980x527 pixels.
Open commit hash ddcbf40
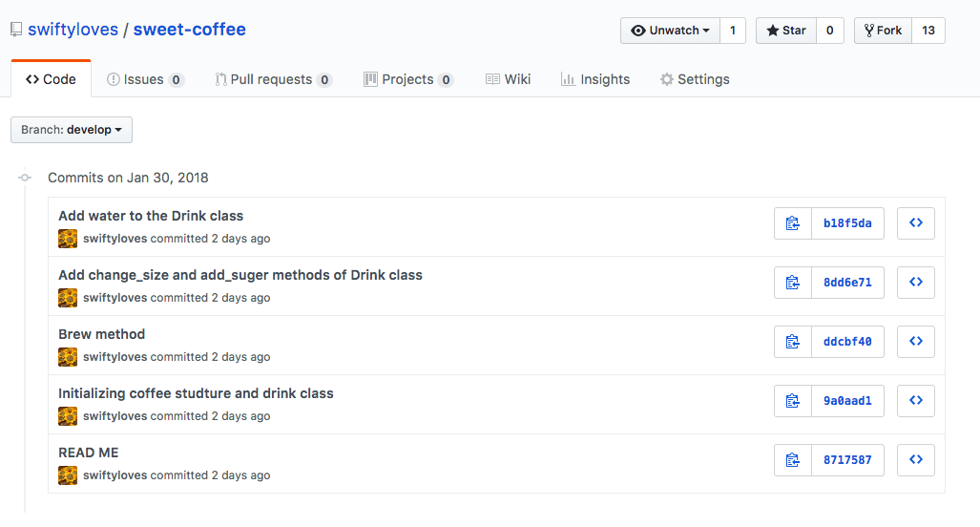847,342
